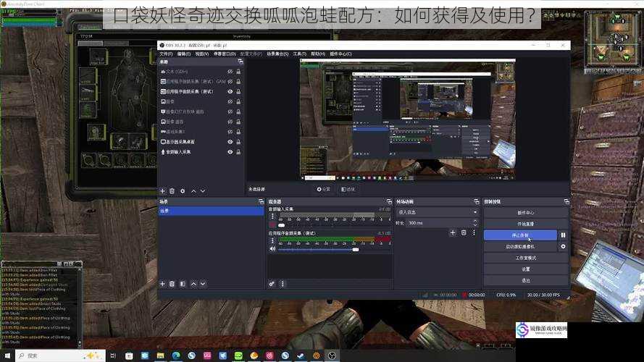
Task: Open the 视图(V) menu
Action: click(x=201, y=54)
